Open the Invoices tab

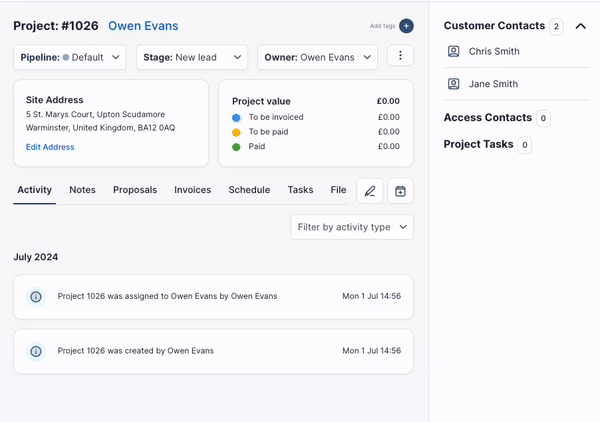(x=192, y=190)
